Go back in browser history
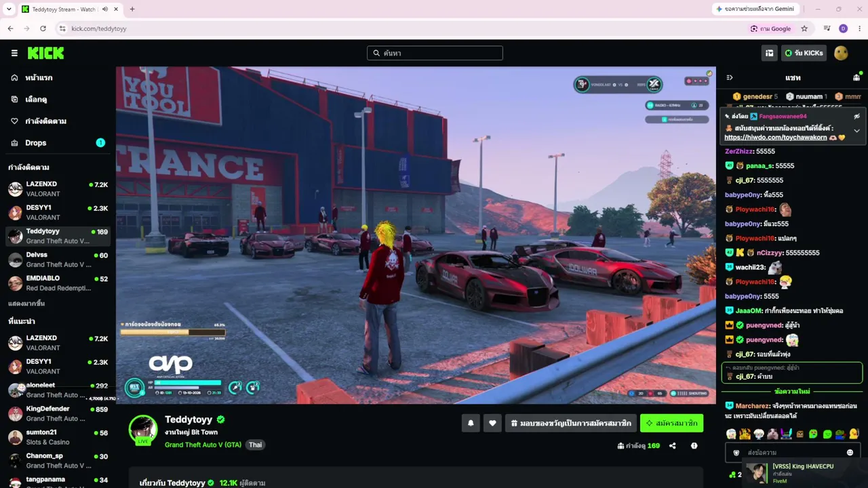 click(x=10, y=28)
